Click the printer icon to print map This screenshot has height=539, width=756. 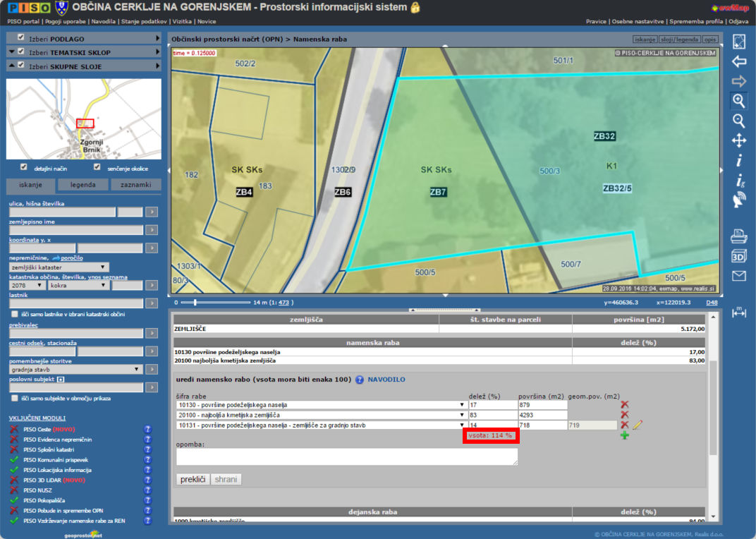[x=738, y=236]
